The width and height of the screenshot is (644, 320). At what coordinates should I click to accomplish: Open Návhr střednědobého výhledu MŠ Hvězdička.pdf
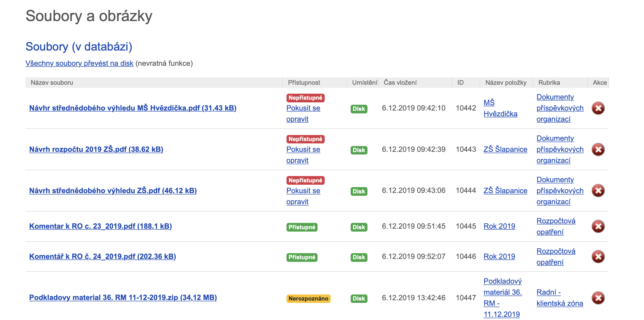tap(133, 108)
